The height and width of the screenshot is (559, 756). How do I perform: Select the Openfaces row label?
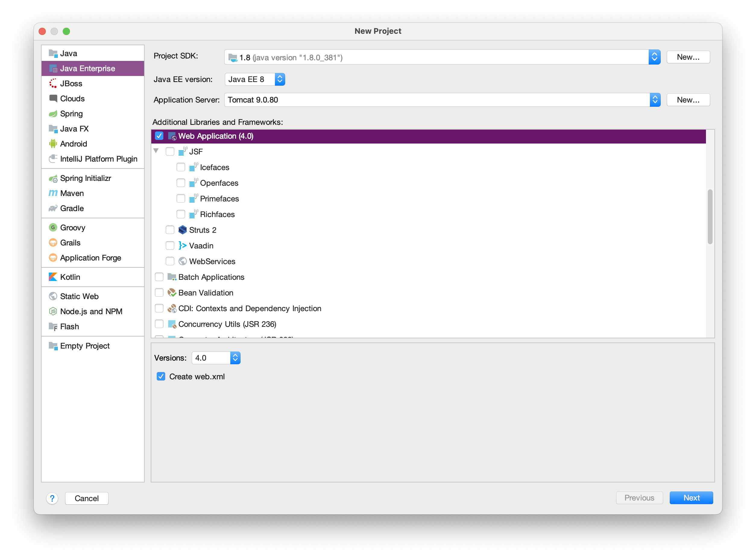pyautogui.click(x=219, y=183)
